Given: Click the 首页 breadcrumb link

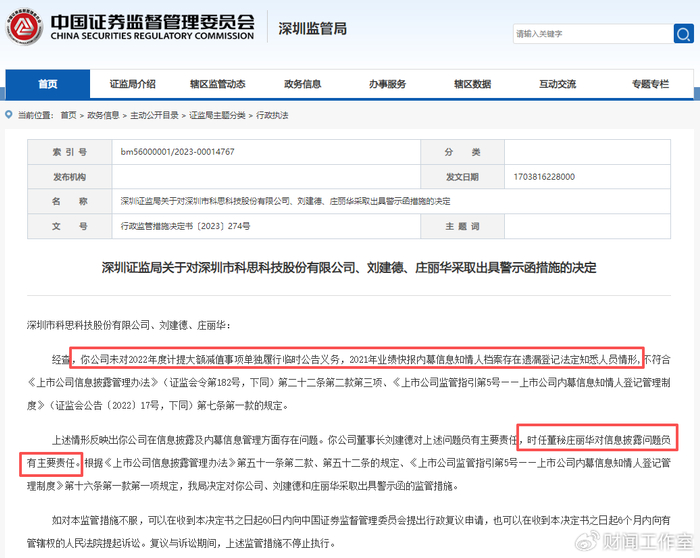Looking at the screenshot, I should click(68, 115).
